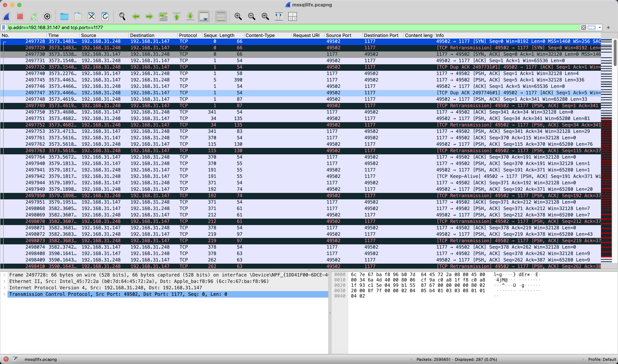Go forward in packet history

pos(149,16)
